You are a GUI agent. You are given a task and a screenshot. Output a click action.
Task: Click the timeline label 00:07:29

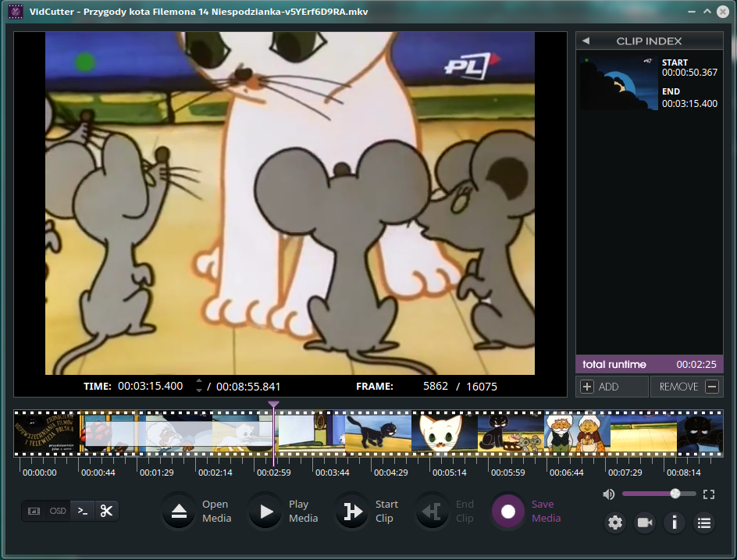[x=625, y=473]
